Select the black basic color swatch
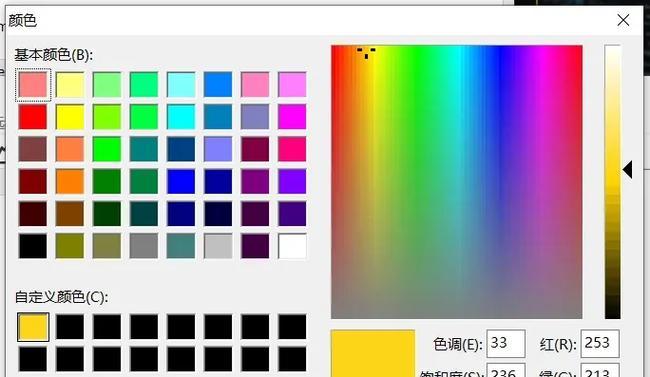Image resolution: width=650 pixels, height=377 pixels. [33, 246]
